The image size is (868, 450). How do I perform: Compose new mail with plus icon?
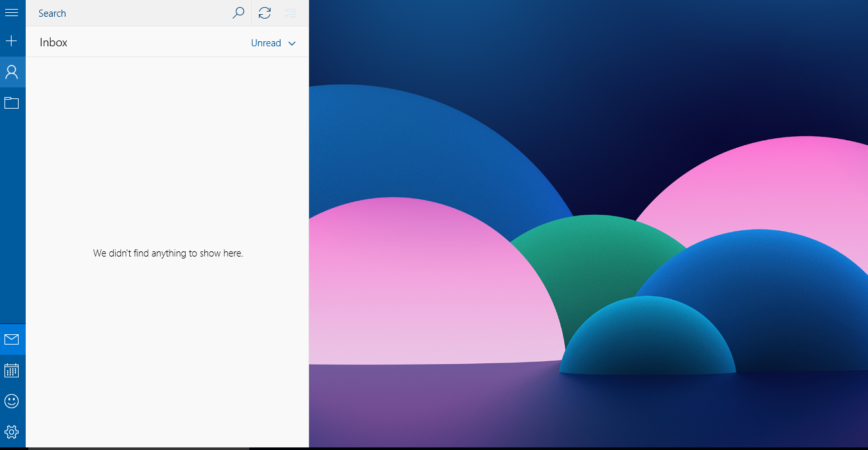click(x=12, y=41)
